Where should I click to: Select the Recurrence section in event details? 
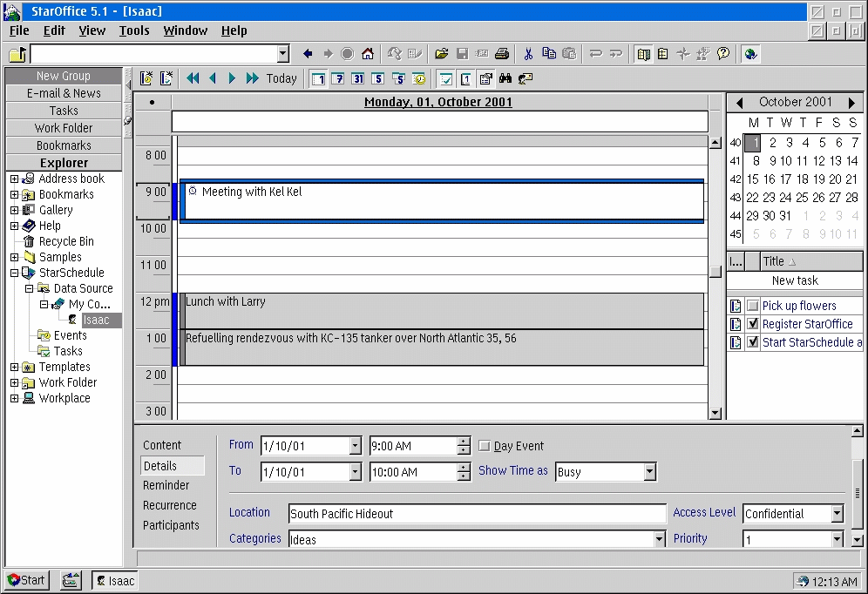(170, 505)
